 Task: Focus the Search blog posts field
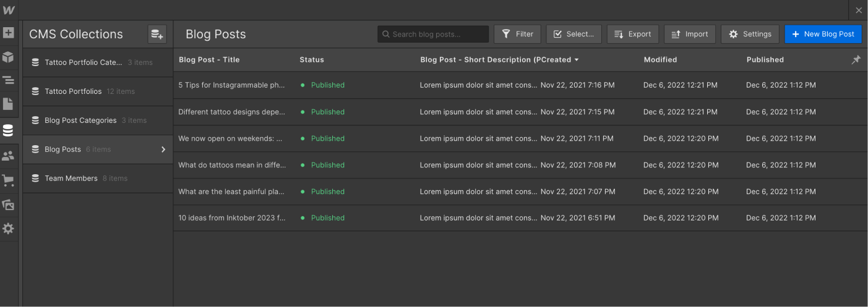tap(433, 34)
